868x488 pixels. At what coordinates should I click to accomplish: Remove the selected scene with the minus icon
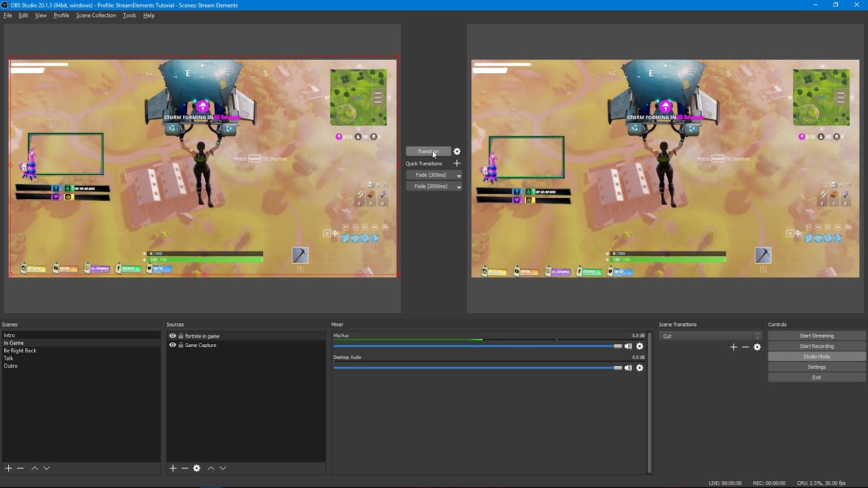click(x=20, y=468)
